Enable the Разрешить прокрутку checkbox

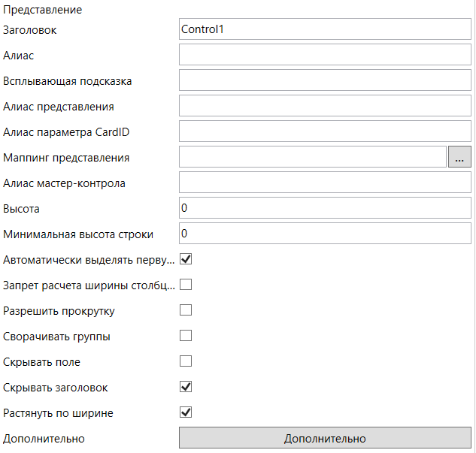point(186,310)
